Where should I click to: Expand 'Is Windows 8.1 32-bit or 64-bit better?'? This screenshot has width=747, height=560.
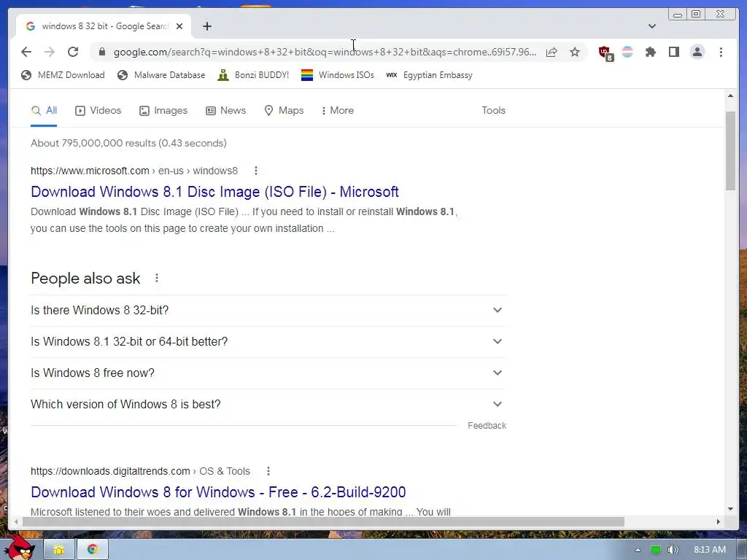pos(268,342)
